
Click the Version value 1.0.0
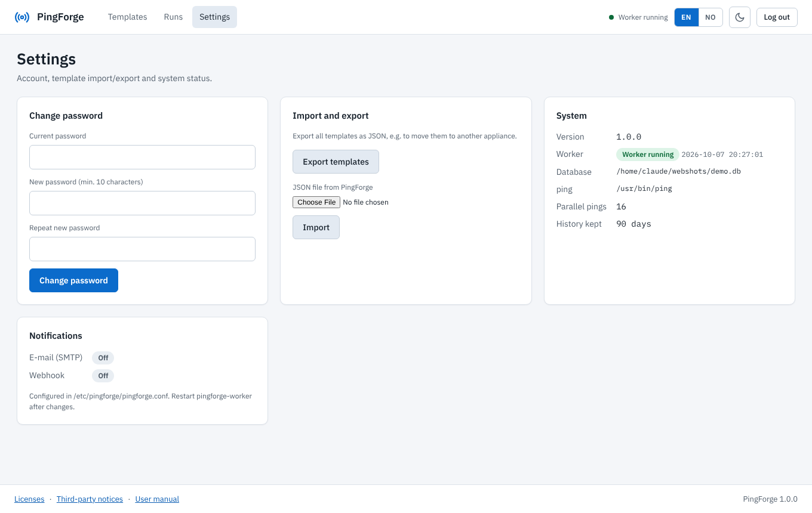click(629, 137)
